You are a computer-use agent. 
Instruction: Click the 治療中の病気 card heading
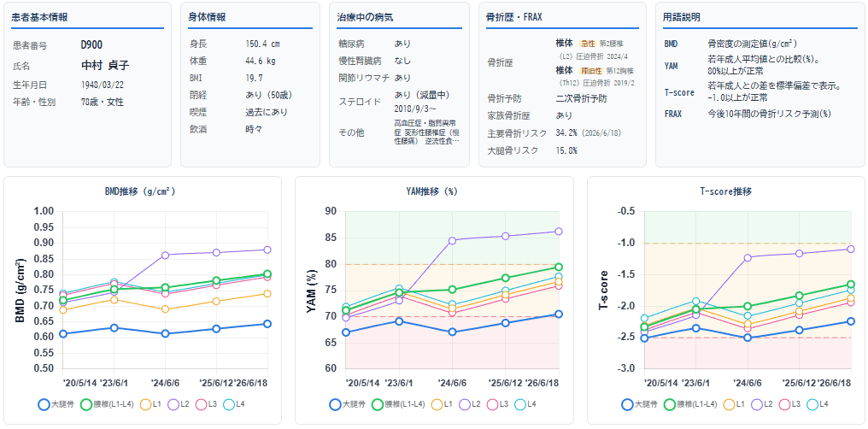(365, 17)
